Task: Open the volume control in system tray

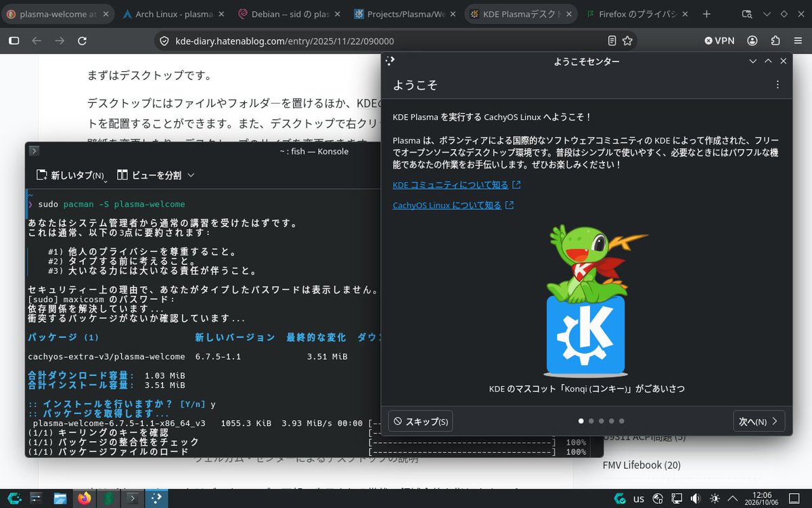Action: 695,499
